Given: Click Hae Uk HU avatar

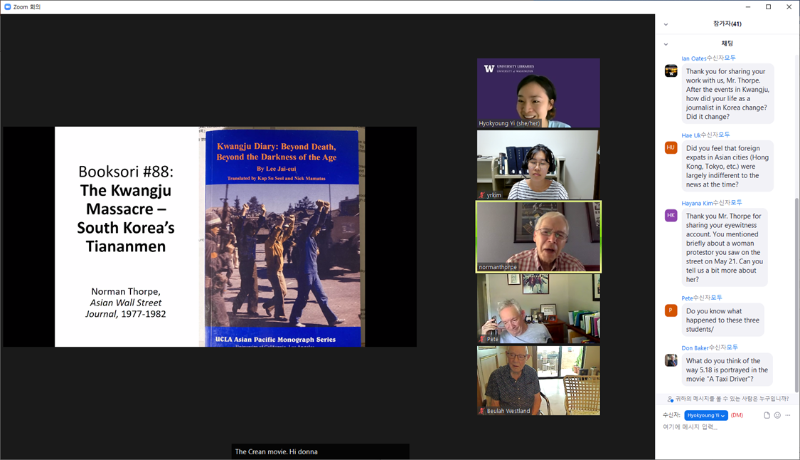Looking at the screenshot, I should click(x=671, y=147).
